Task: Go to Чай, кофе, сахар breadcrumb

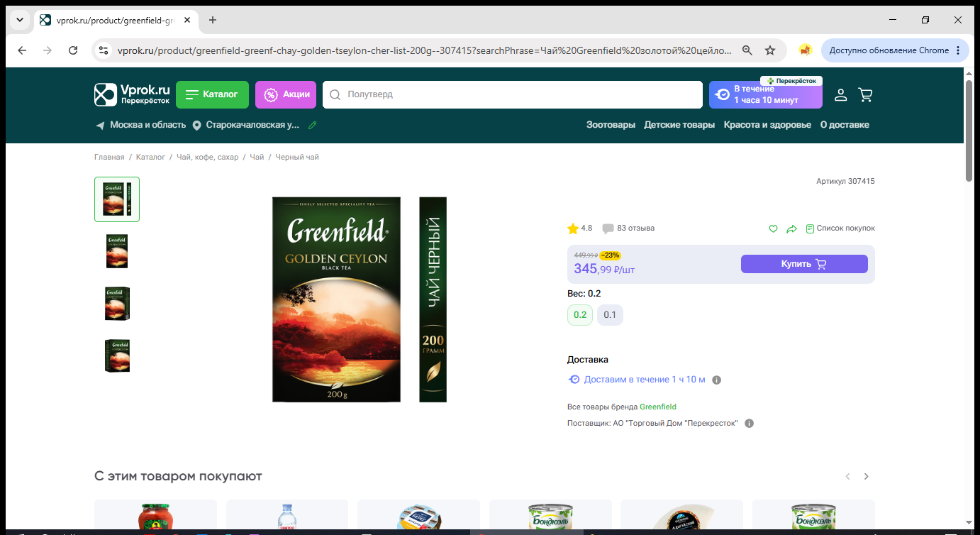Action: [x=208, y=157]
